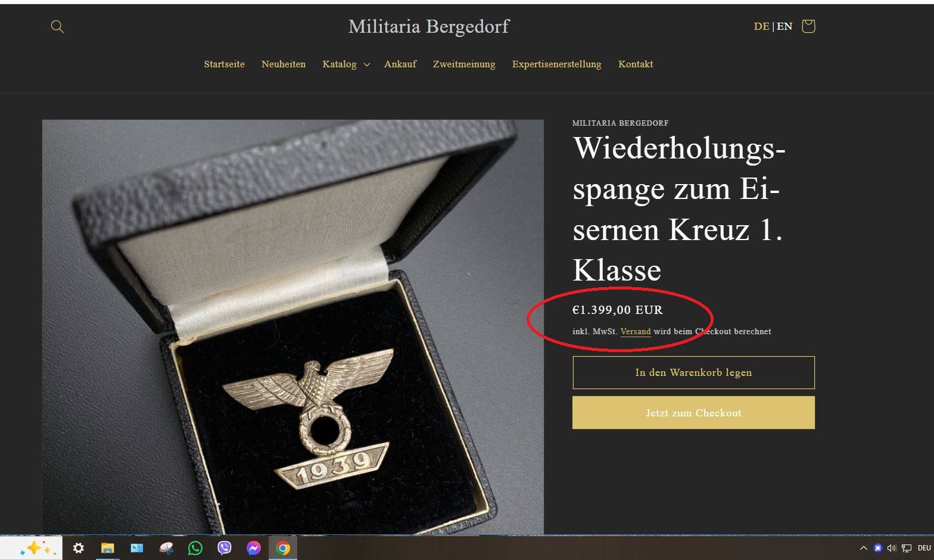The width and height of the screenshot is (934, 560).
Task: Expand the Katalog dropdown menu
Action: 346,64
